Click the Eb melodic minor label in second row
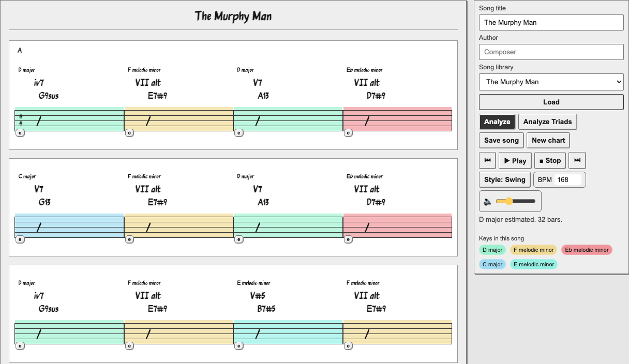629x364 pixels. pyautogui.click(x=365, y=176)
